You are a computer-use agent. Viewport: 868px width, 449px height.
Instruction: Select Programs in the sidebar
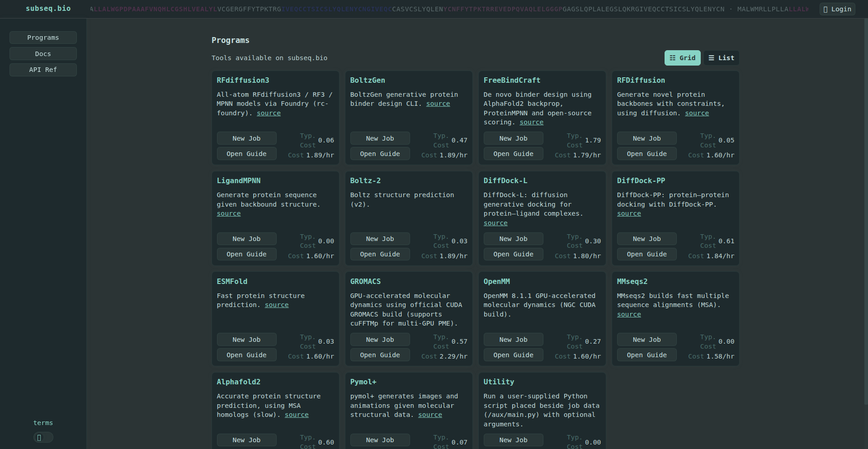pos(43,37)
